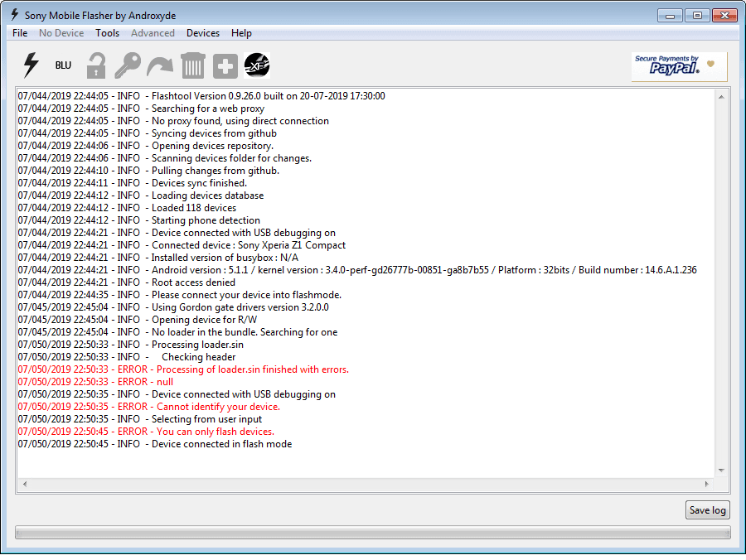Open the File menu
The image size is (746, 560).
20,33
